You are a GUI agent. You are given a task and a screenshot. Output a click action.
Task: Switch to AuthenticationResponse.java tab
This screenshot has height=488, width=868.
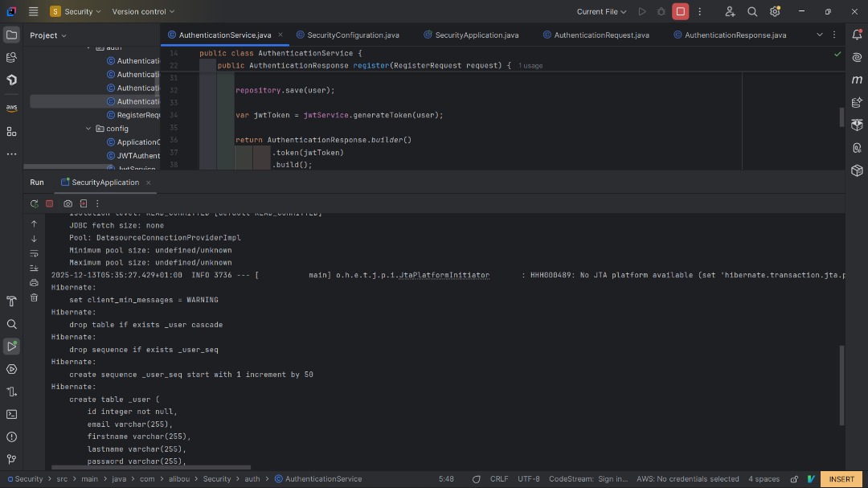pos(730,35)
